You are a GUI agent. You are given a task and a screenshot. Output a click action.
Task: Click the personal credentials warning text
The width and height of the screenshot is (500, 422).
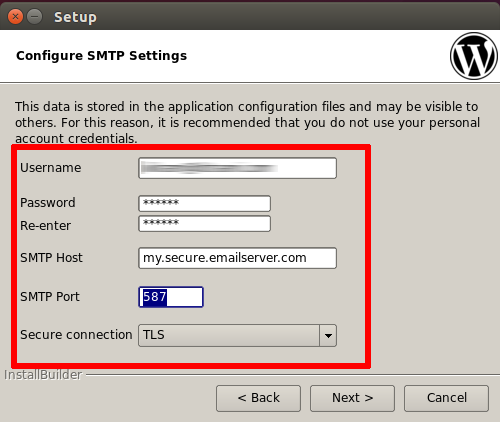click(x=247, y=122)
